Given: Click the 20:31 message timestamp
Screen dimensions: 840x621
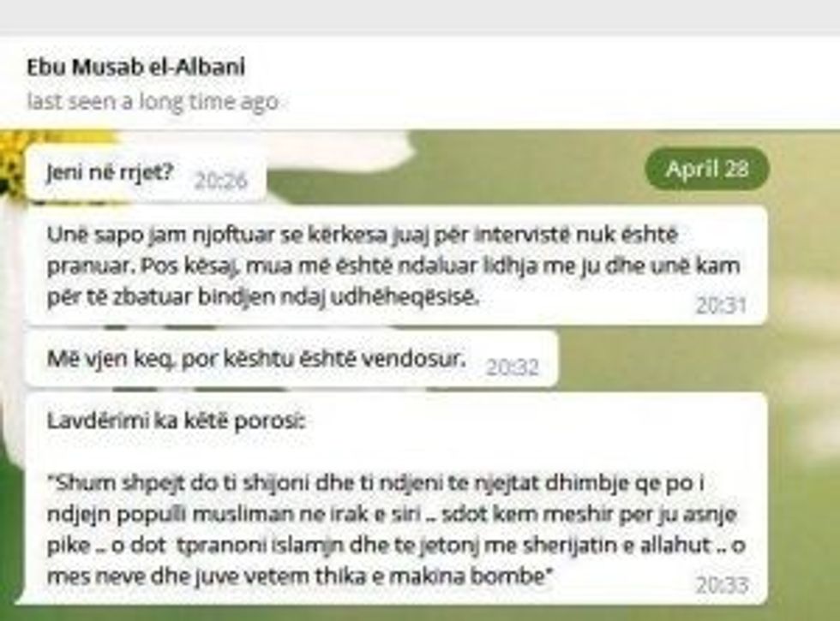Looking at the screenshot, I should (x=721, y=306).
